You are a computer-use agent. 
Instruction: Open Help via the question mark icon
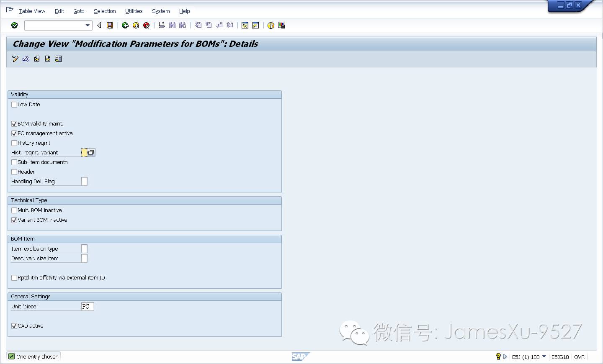coord(271,26)
